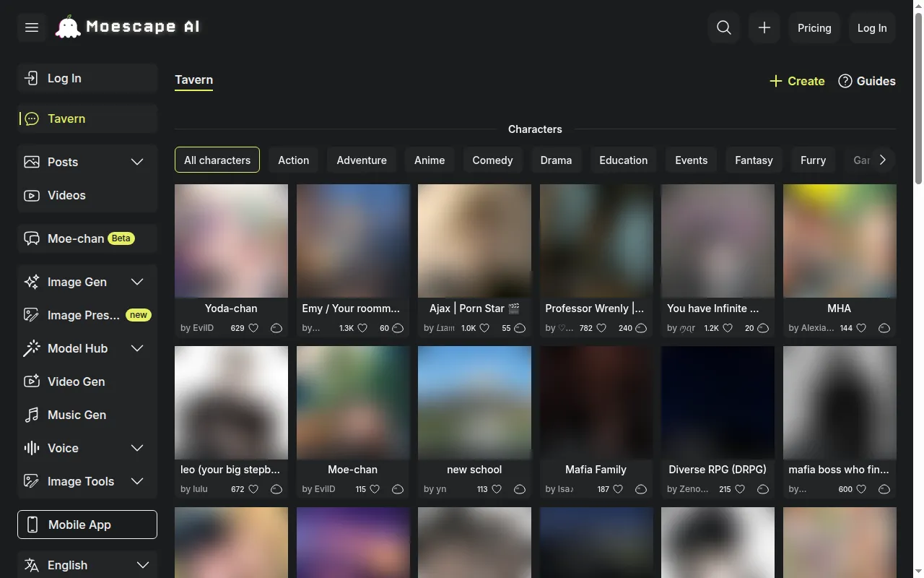Click the Videos play icon in sidebar

pyautogui.click(x=32, y=195)
